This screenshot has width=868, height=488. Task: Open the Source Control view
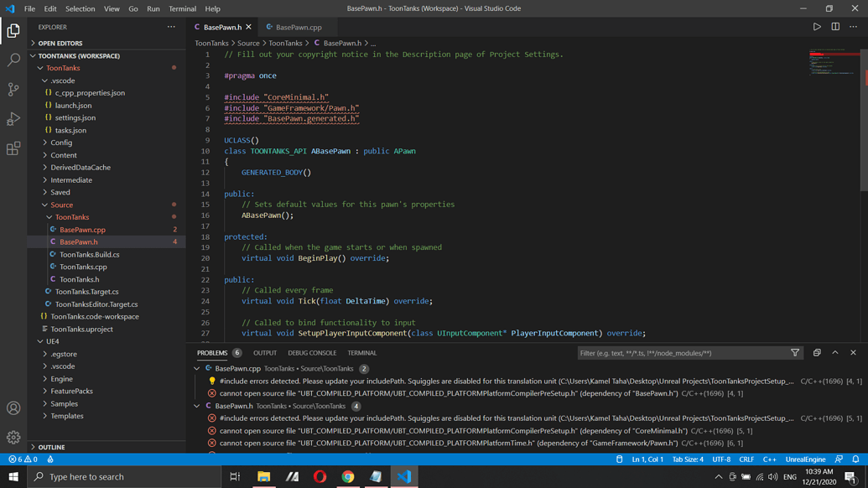tap(12, 87)
